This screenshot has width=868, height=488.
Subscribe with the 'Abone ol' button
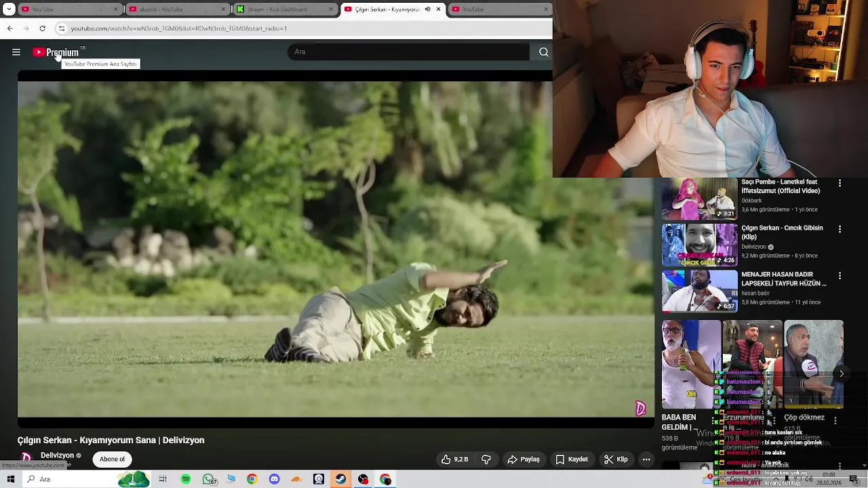113,460
